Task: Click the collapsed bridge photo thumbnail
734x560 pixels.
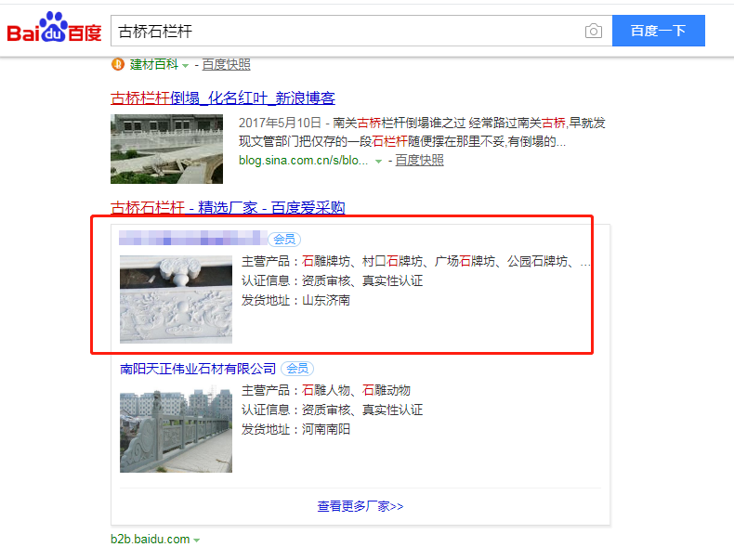Action: pos(166,149)
